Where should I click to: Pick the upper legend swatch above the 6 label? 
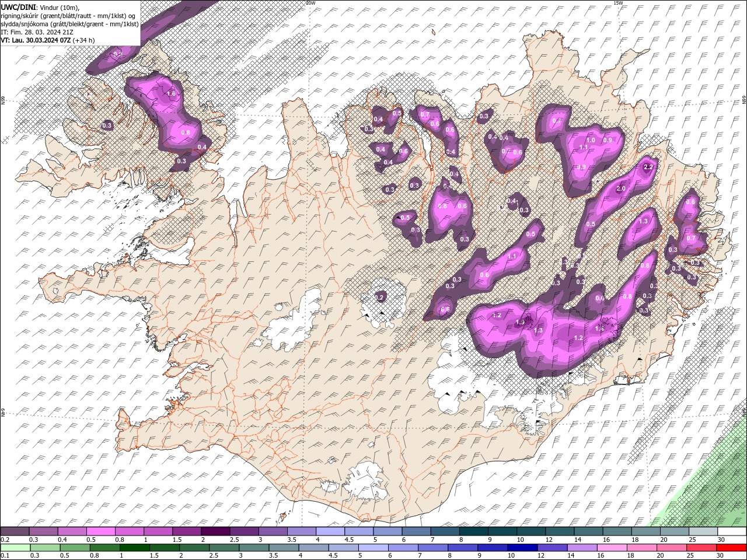coord(416,531)
